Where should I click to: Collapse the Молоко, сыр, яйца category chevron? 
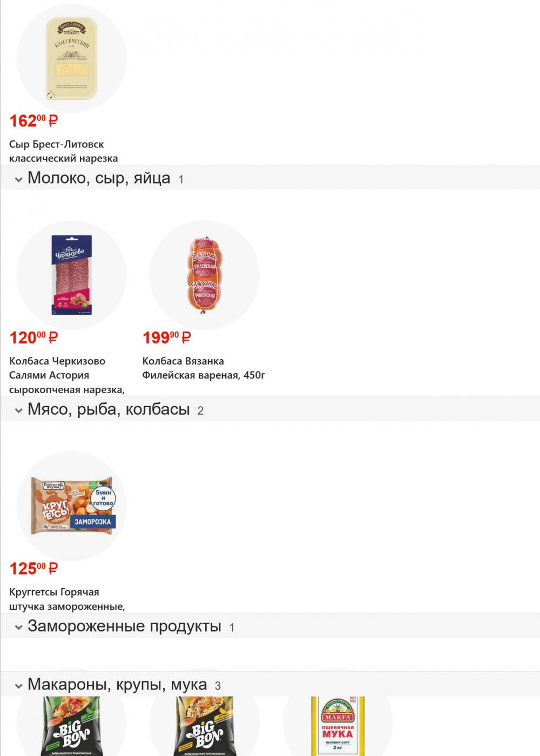[x=18, y=179]
